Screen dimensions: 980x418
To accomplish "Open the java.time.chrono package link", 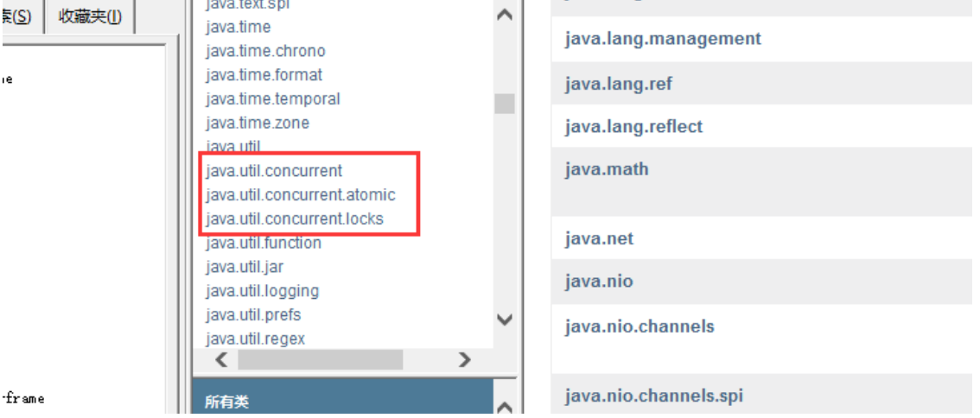I will 265,51.
